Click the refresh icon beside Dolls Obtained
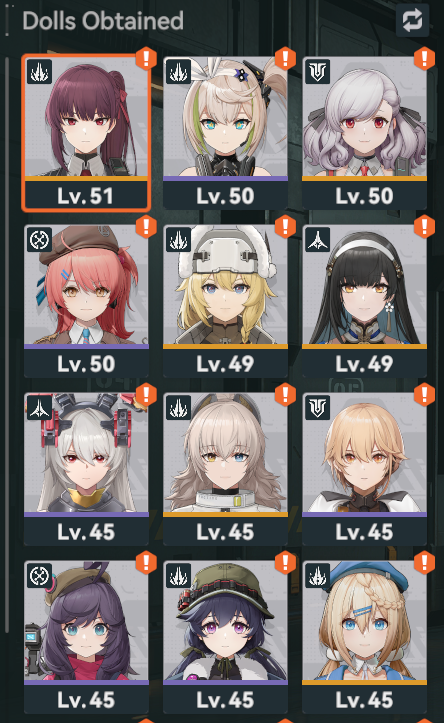 pyautogui.click(x=412, y=21)
